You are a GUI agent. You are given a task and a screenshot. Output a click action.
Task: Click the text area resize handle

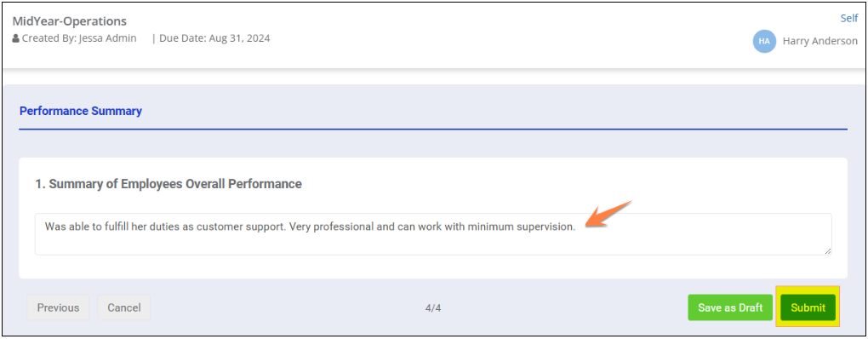click(x=828, y=251)
